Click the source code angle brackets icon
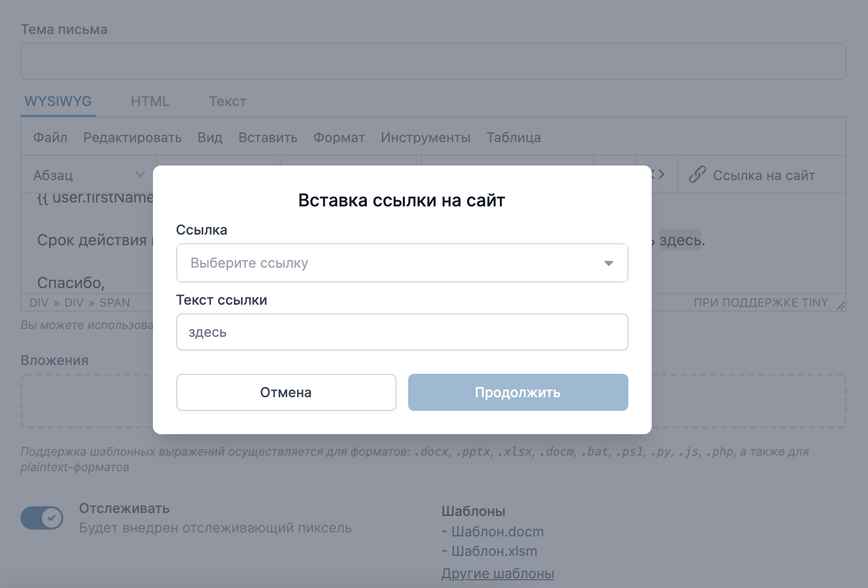The height and width of the screenshot is (588, 868). 659,174
